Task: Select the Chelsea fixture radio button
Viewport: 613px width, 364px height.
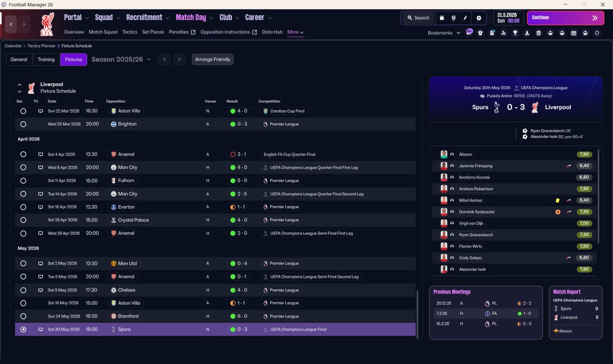Action: coord(23,290)
